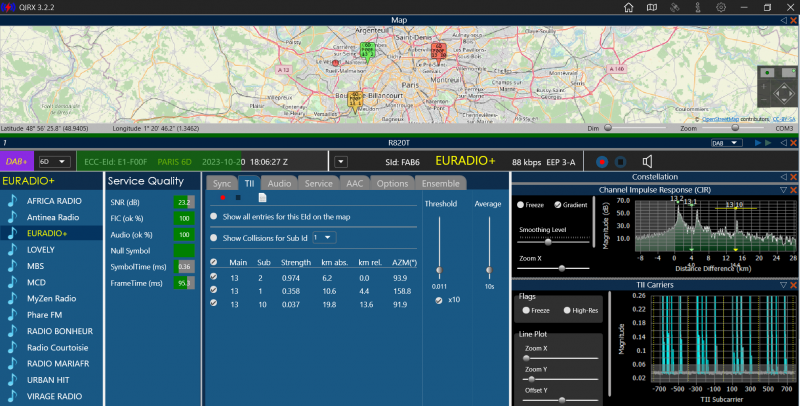Adjust the map Zoom slider

pyautogui.click(x=735, y=128)
